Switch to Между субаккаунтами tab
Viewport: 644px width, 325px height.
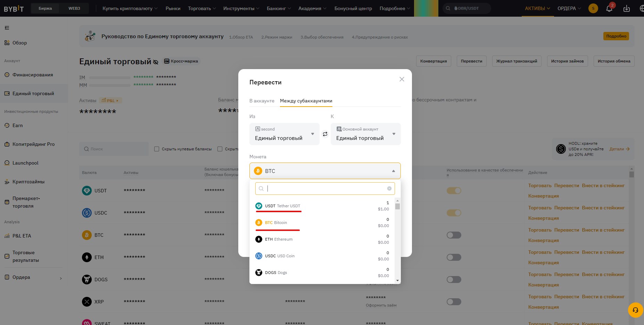click(306, 101)
